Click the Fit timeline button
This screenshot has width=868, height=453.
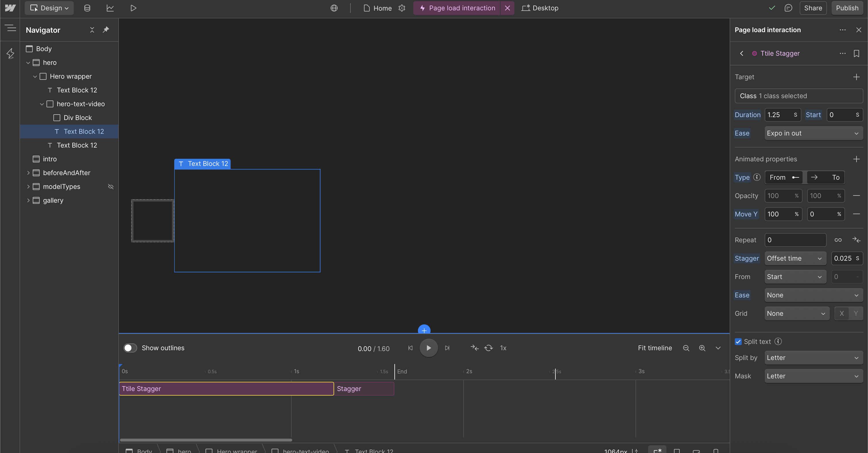[655, 348]
